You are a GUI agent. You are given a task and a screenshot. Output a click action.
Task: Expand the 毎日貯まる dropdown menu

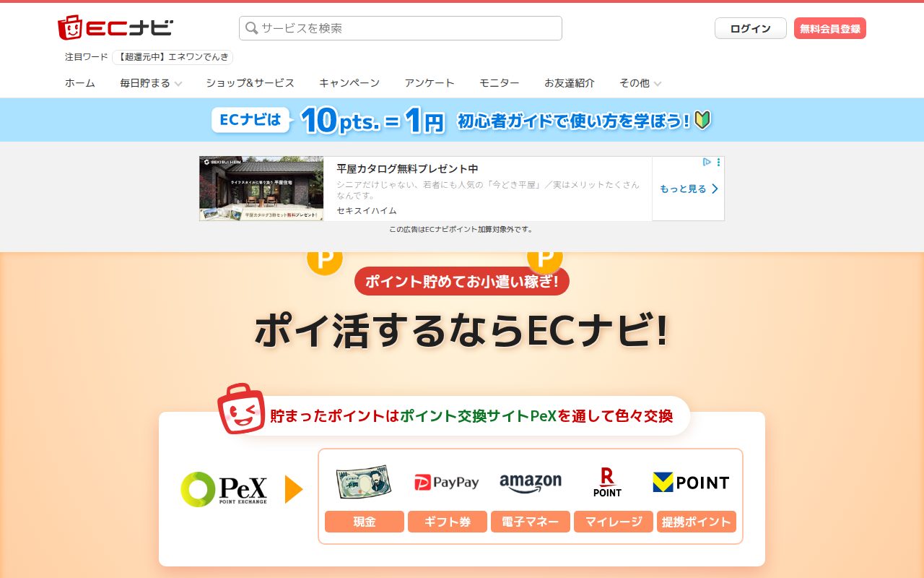[151, 83]
